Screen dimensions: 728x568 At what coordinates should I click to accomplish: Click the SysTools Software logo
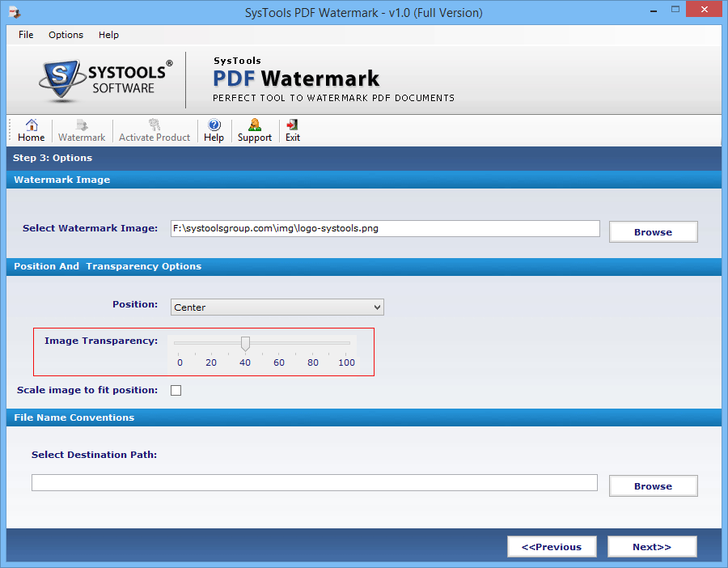tap(106, 80)
